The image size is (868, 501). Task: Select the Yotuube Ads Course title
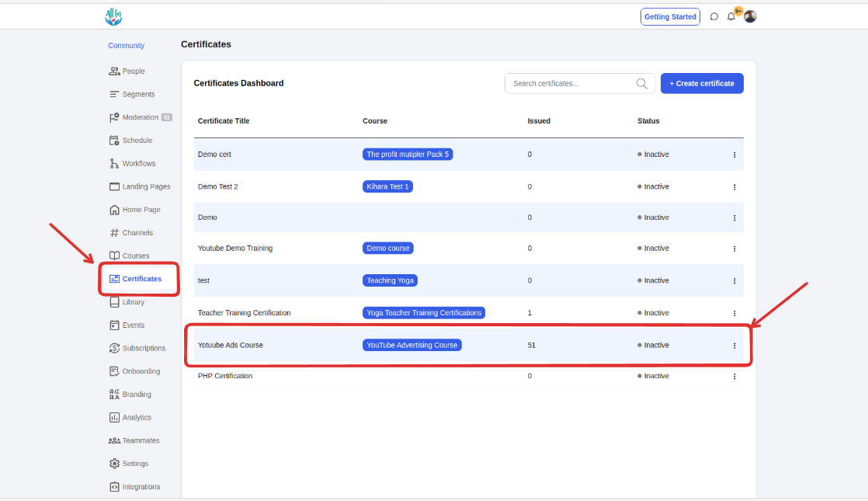(231, 345)
